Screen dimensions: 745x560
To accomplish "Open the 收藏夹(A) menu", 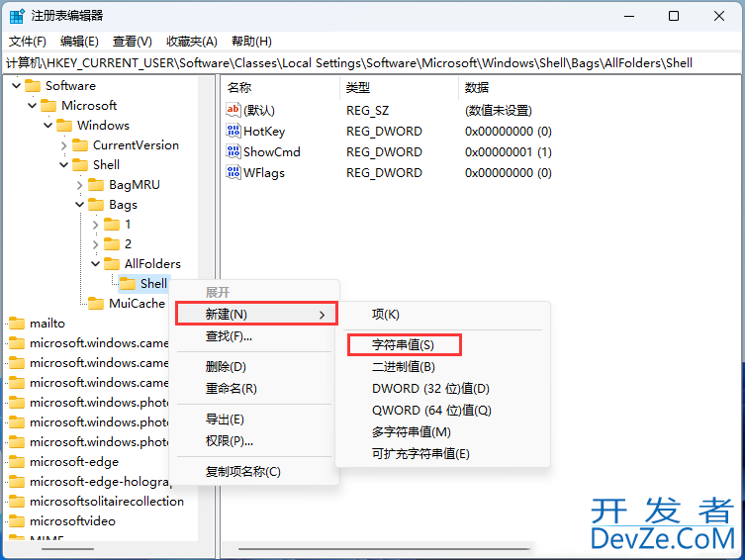I will (x=192, y=42).
